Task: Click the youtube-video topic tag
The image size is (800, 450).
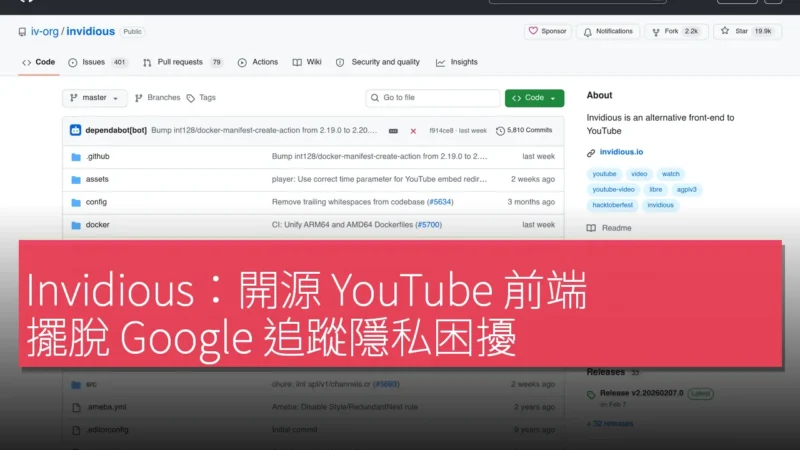Action: click(613, 189)
